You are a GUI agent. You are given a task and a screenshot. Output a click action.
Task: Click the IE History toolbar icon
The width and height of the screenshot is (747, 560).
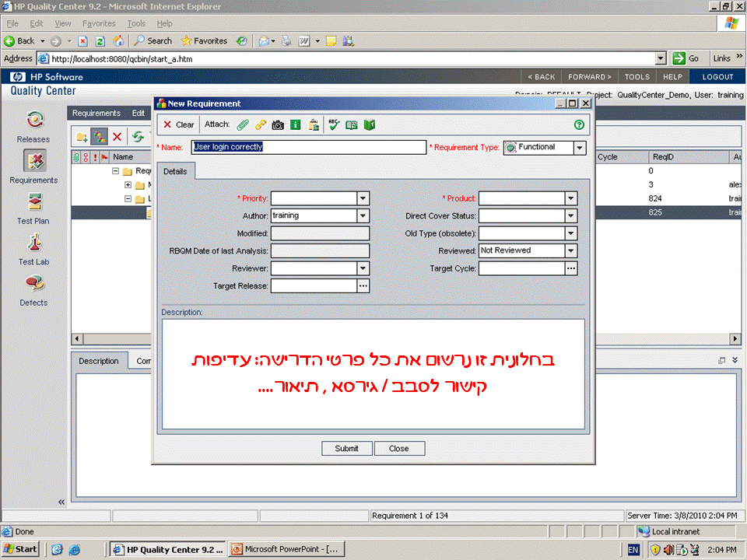[x=241, y=41]
